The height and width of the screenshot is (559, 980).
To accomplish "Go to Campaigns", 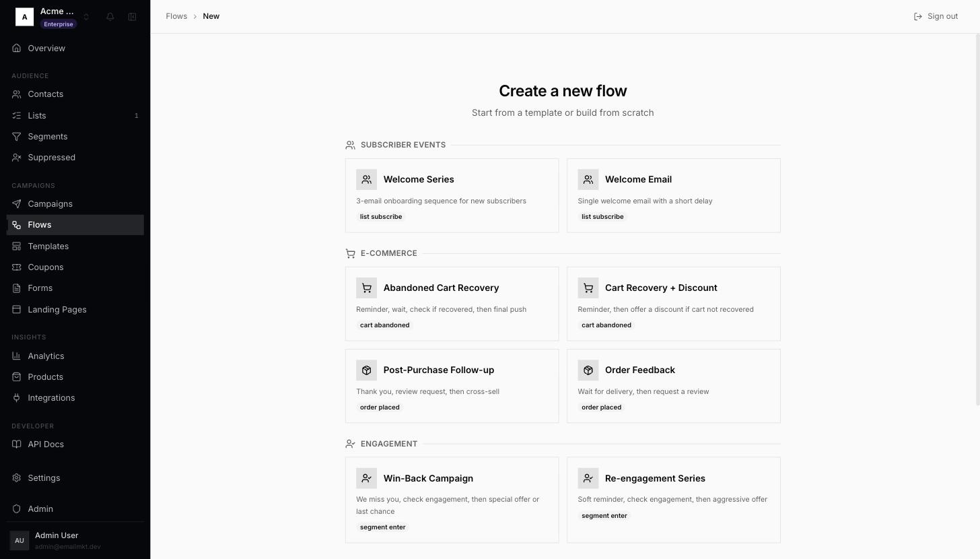I will [x=75, y=204].
